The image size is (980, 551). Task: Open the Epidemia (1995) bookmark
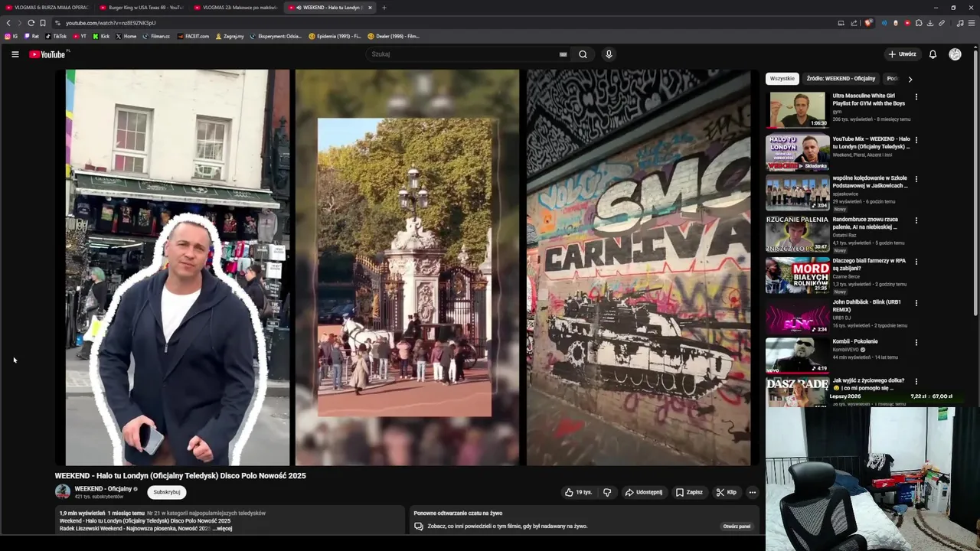335,36
